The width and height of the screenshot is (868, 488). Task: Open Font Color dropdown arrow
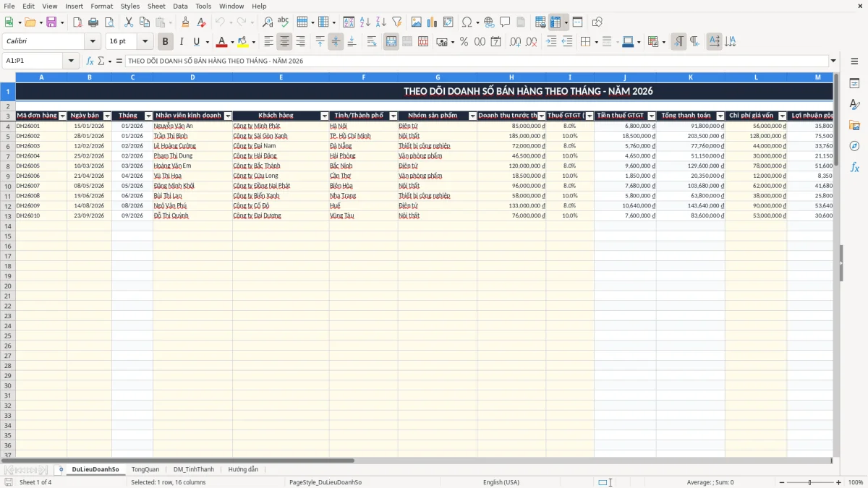pos(232,42)
